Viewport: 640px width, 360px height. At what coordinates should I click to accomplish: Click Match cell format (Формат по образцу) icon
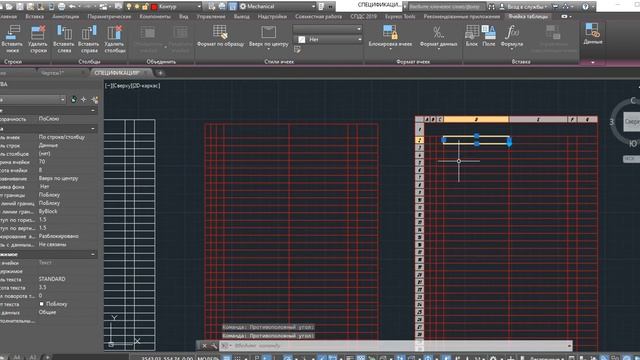[220, 32]
